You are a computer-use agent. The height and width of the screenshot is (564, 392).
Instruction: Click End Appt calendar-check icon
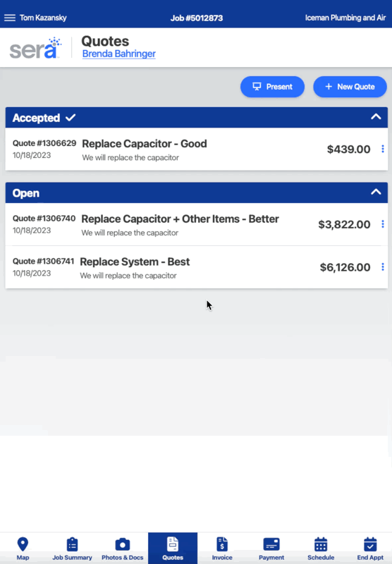pos(370,544)
